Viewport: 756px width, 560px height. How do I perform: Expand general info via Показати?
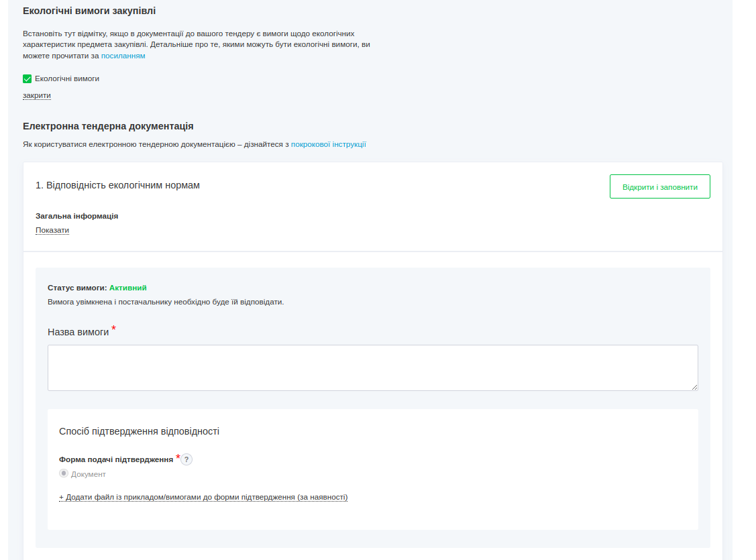(52, 230)
